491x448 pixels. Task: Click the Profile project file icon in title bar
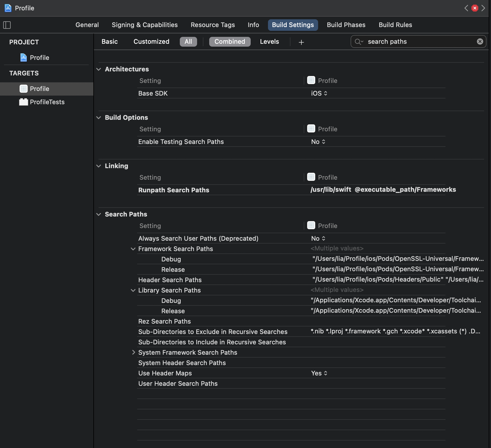click(x=8, y=8)
